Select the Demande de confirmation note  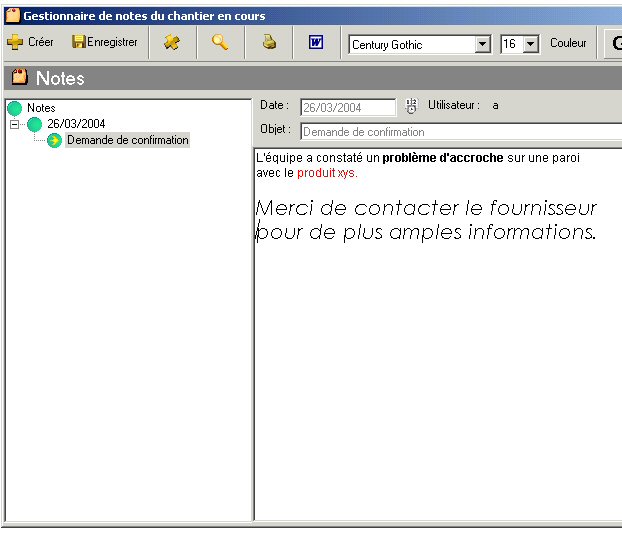coord(127,140)
